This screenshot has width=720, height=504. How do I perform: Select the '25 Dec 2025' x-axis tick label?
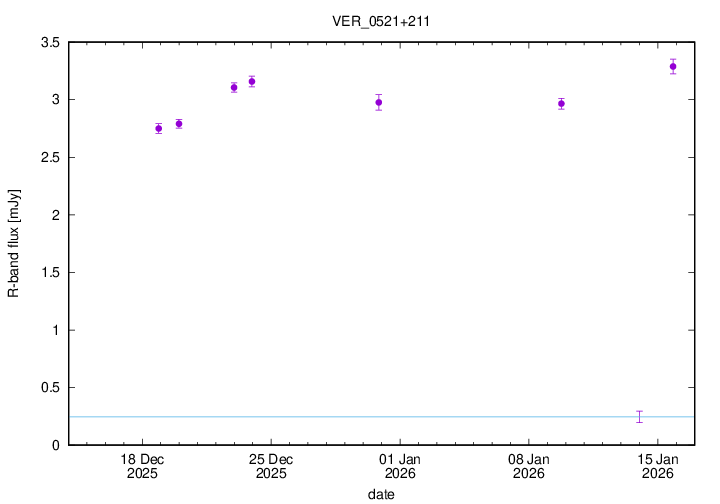point(270,466)
